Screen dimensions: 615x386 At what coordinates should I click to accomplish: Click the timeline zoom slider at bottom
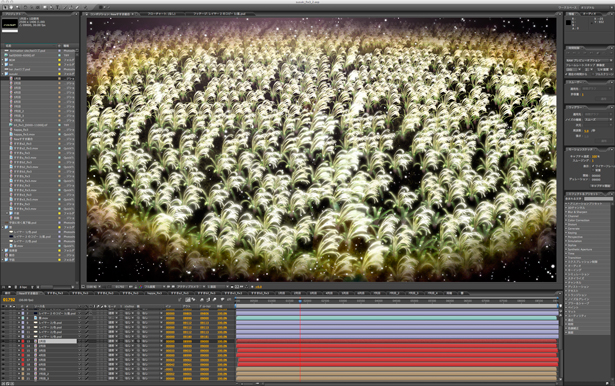click(x=257, y=383)
